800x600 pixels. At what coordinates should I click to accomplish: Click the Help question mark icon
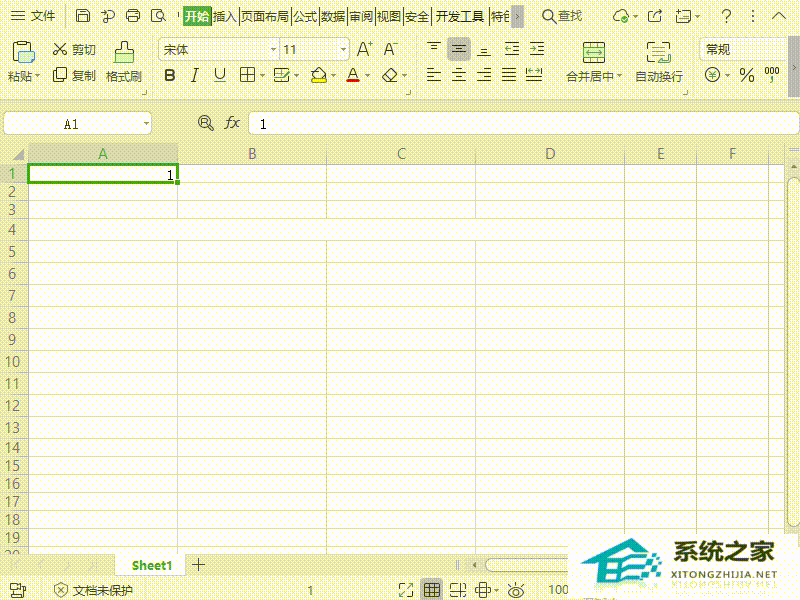tap(727, 16)
